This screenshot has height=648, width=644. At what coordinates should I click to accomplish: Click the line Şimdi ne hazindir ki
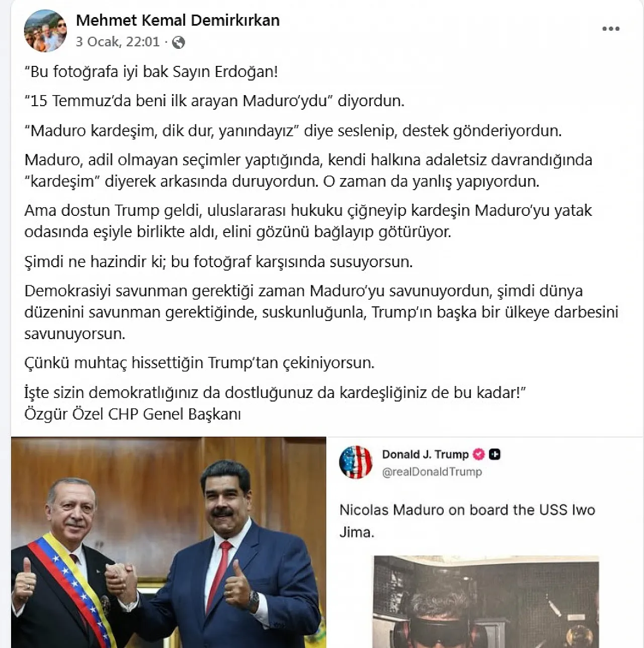218,262
